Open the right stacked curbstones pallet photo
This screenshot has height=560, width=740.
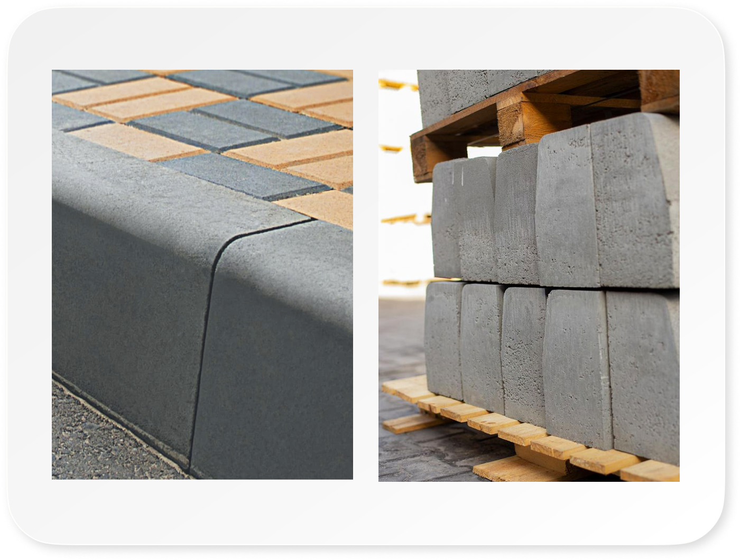pyautogui.click(x=529, y=275)
